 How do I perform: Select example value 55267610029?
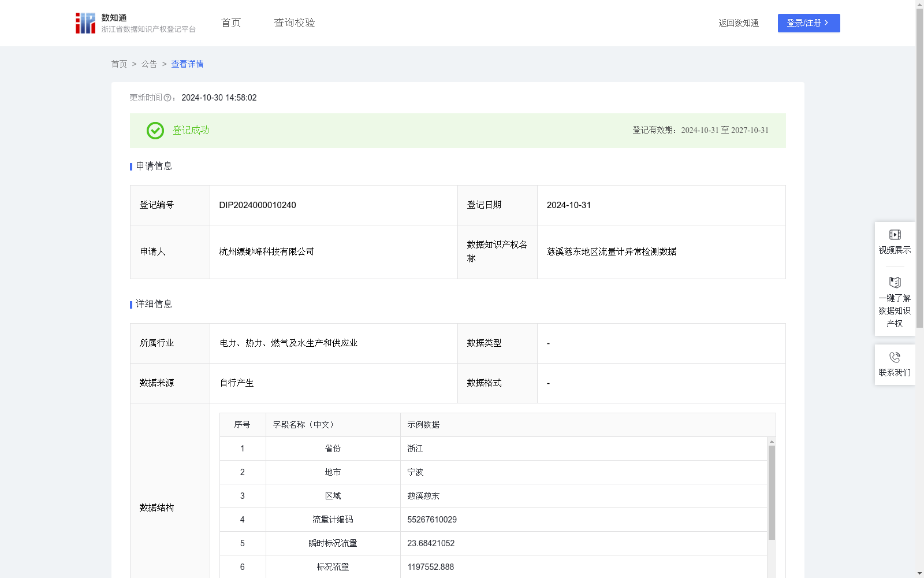pyautogui.click(x=432, y=520)
